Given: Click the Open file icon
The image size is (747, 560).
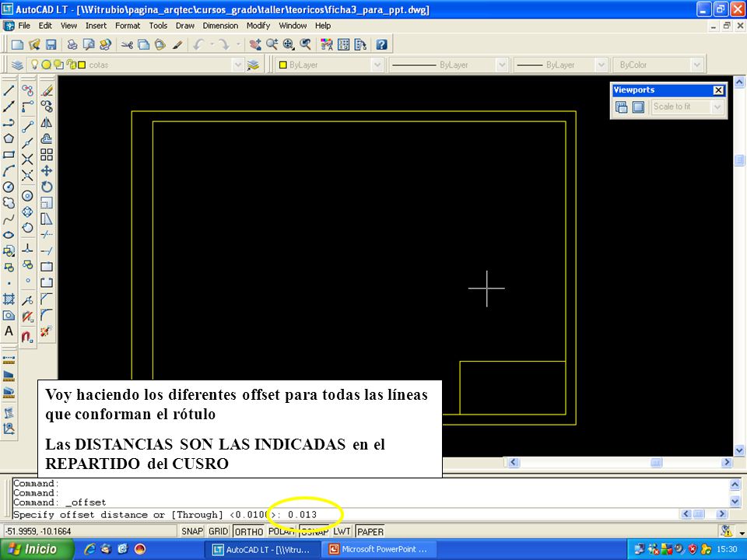Looking at the screenshot, I should 34,45.
